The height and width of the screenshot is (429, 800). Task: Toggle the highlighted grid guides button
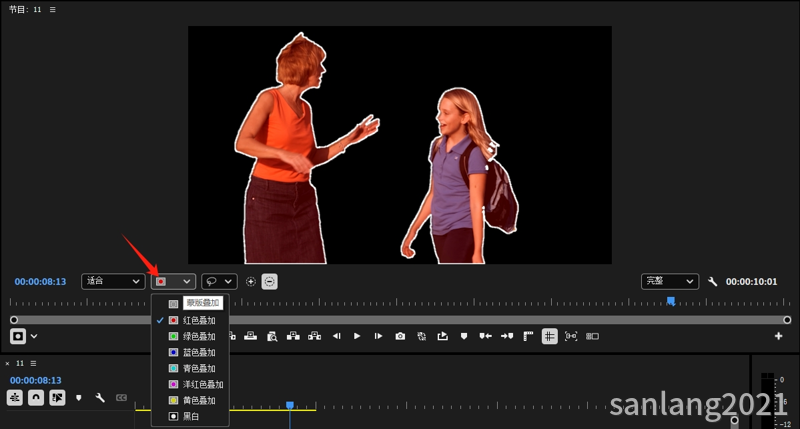click(549, 336)
